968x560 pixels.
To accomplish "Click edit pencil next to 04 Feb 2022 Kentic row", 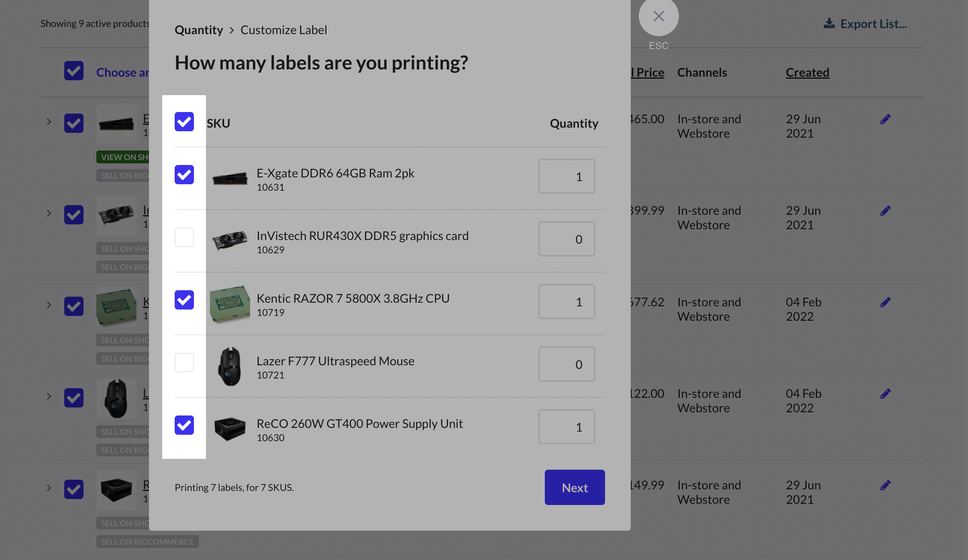I will pos(885,302).
